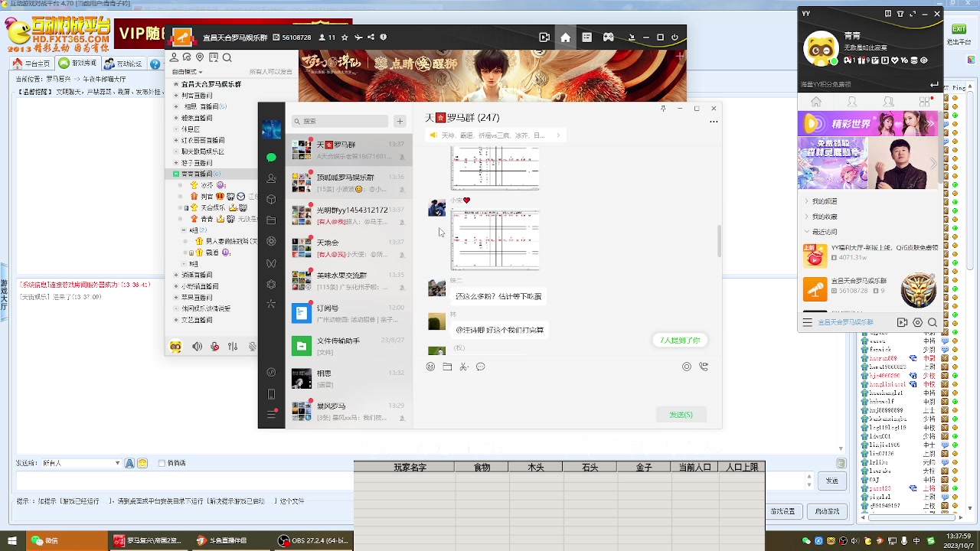Click the screenshot scissors icon
This screenshot has height=551, width=980.
[464, 367]
